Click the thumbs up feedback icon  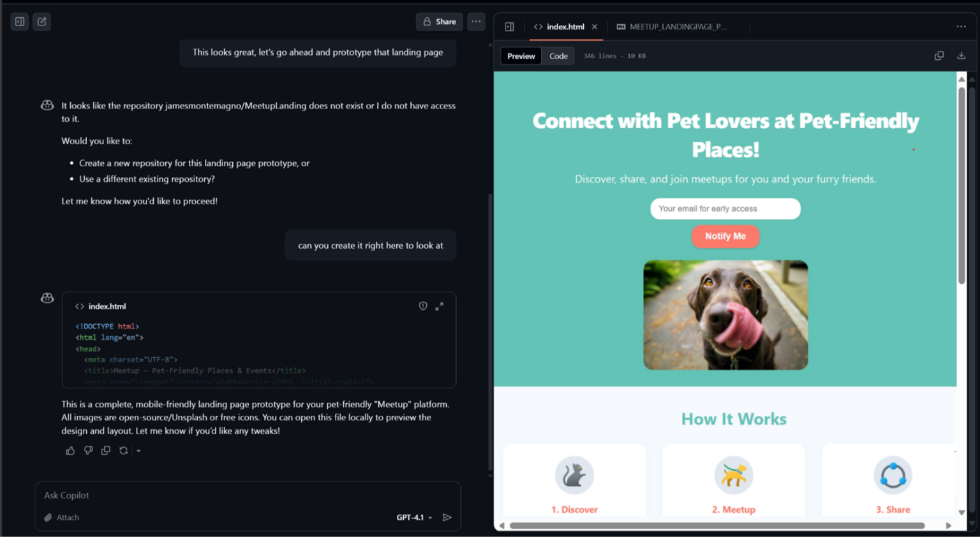click(70, 451)
